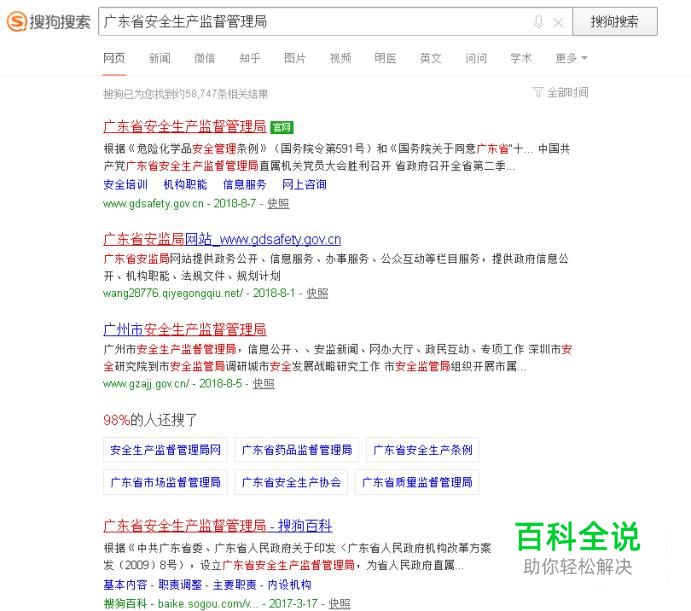Open 快照 for the www.gzajj.gov.cn result
Viewport: 691px width, 611px height.
pos(264,384)
